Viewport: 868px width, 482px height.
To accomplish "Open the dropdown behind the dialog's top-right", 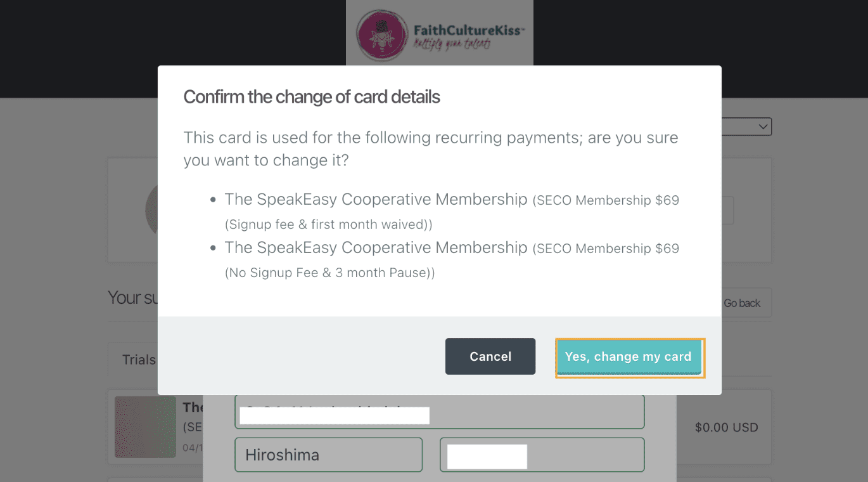I will [746, 126].
